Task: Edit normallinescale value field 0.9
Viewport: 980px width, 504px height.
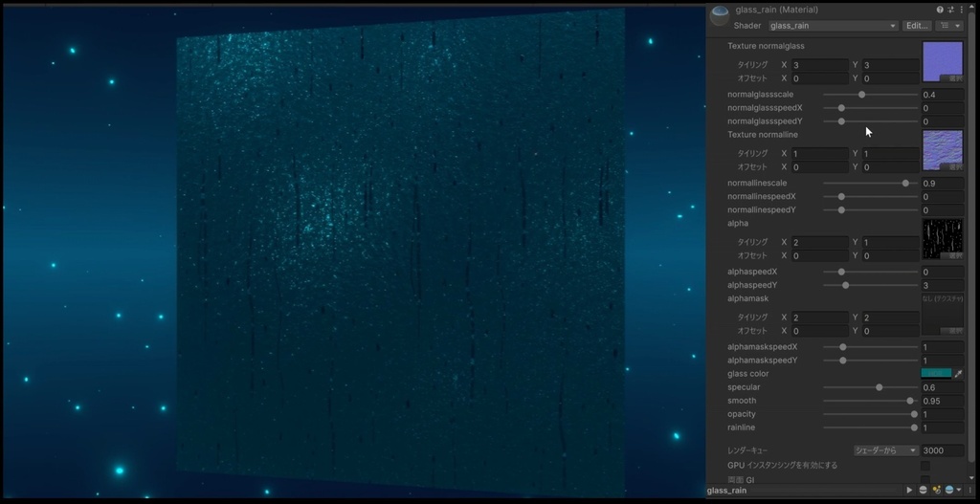Action: 943,183
